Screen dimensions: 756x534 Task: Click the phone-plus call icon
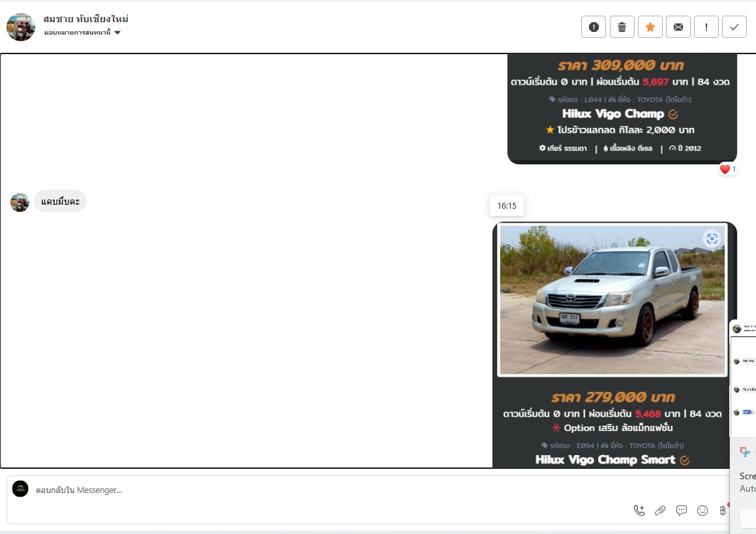639,511
